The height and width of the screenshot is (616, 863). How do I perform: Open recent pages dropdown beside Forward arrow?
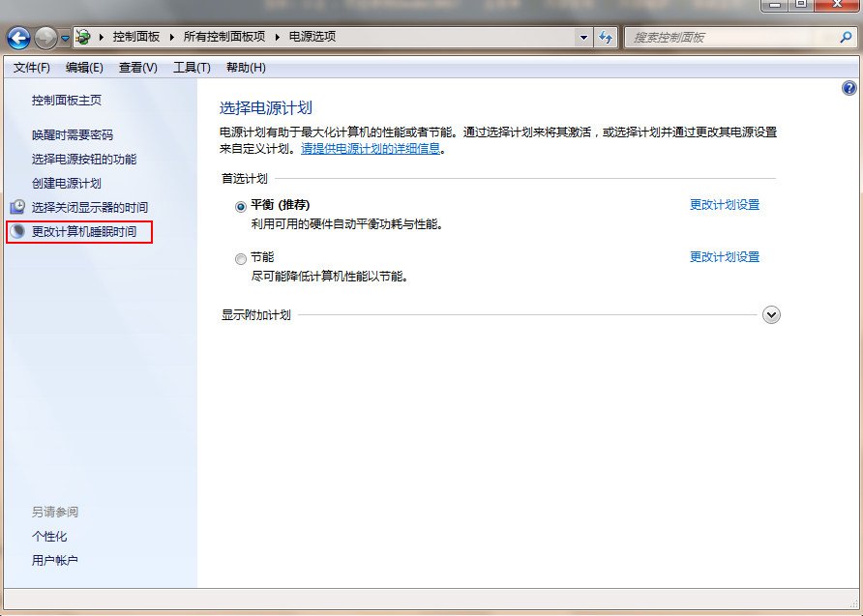point(65,38)
